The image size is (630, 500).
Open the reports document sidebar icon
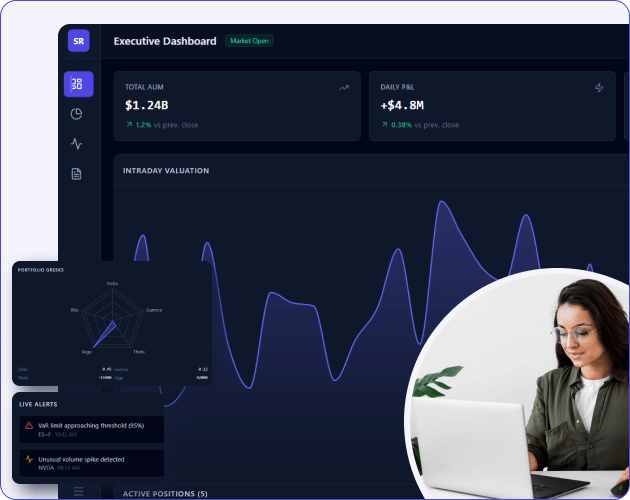pos(76,174)
